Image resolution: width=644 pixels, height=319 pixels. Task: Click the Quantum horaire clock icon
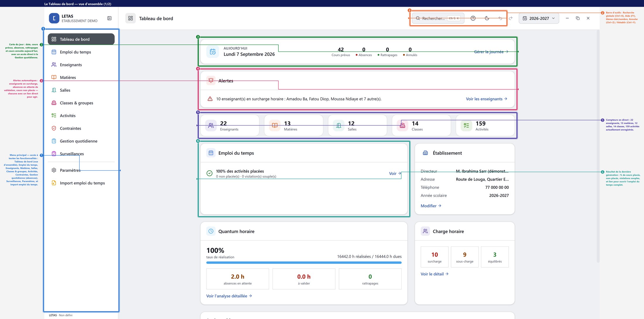(x=211, y=231)
